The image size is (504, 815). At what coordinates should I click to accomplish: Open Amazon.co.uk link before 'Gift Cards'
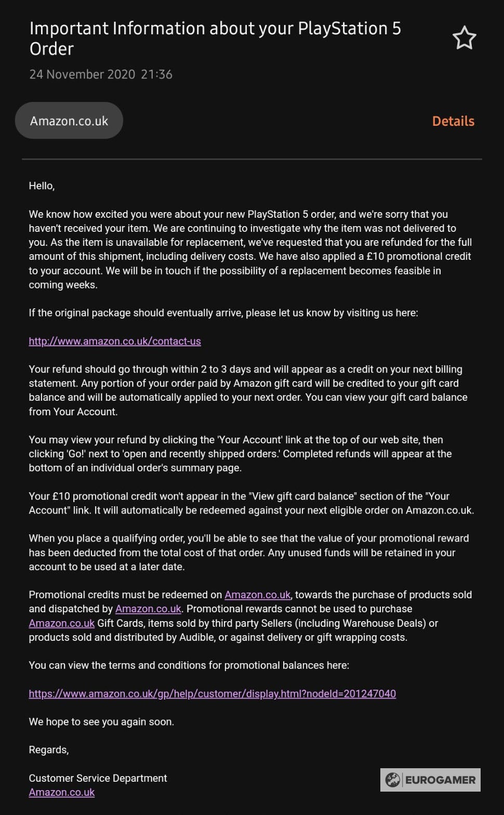point(62,623)
